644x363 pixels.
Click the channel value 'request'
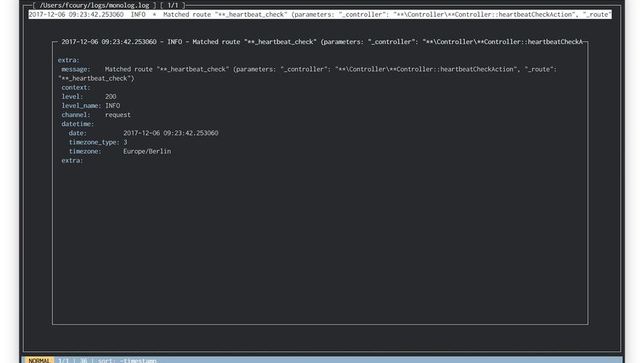(117, 115)
